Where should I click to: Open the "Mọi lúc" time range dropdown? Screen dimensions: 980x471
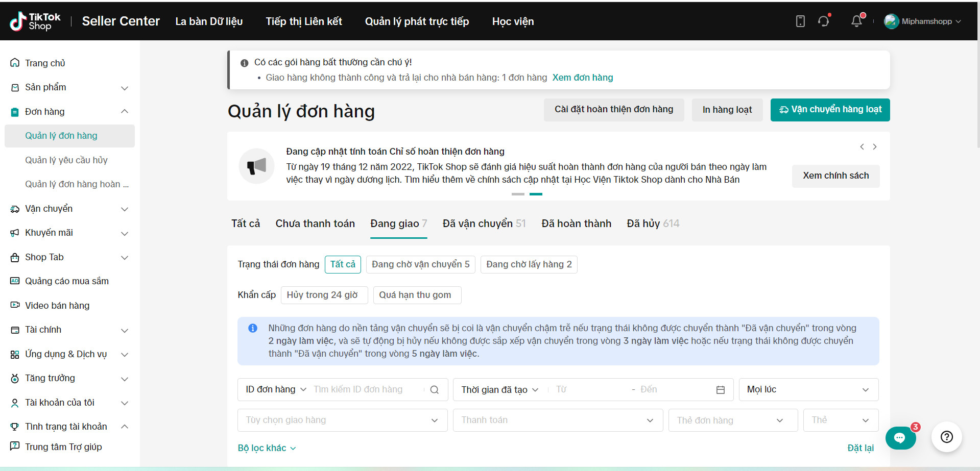[x=808, y=390]
